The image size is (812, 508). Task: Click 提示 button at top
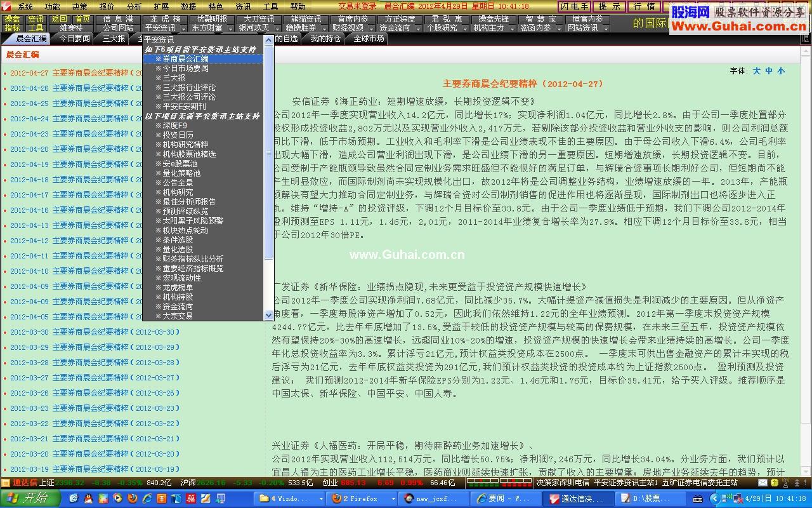pos(609,6)
